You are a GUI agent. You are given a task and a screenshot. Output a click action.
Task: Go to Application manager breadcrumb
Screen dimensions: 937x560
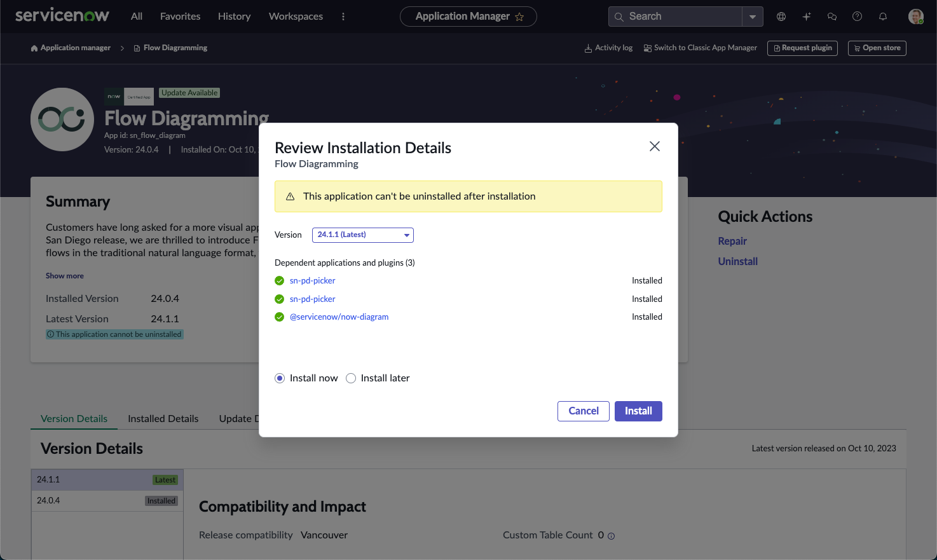71,48
